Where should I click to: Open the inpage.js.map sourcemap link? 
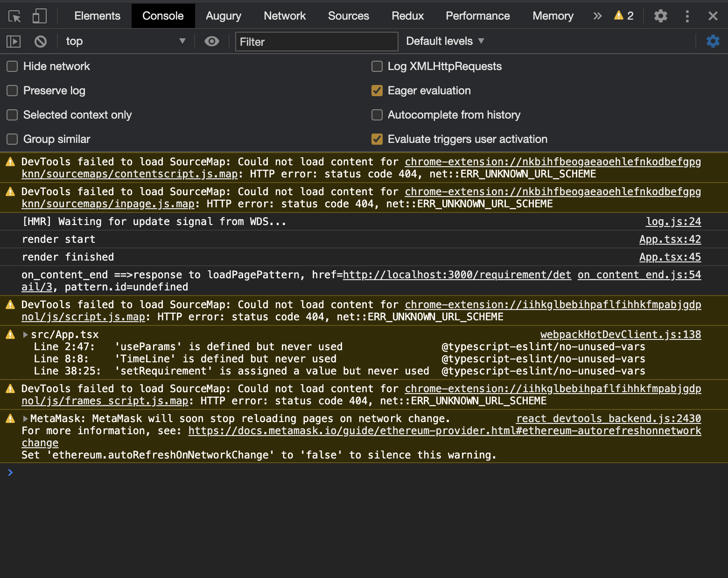coord(108,204)
